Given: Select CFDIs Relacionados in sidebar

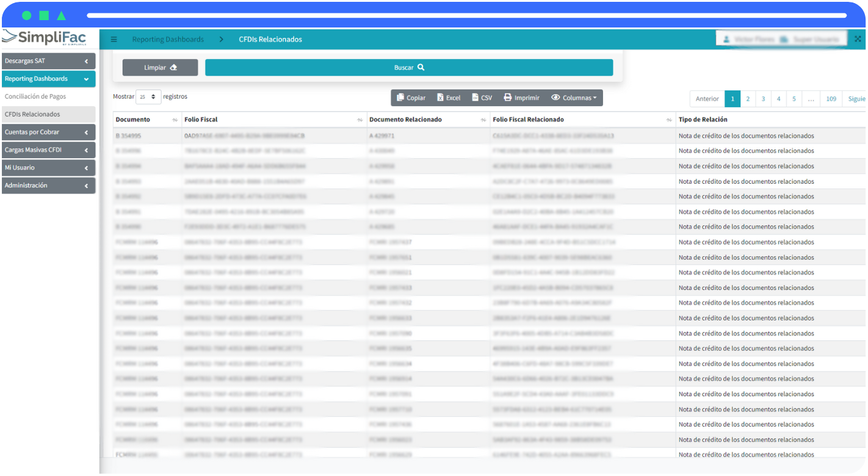Looking at the screenshot, I should [32, 114].
